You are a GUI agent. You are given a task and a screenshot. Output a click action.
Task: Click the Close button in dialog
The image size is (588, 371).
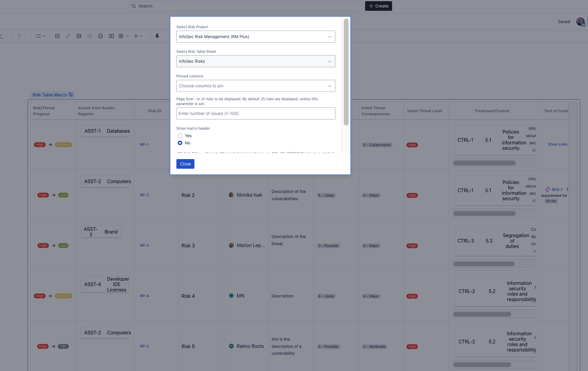coord(185,164)
